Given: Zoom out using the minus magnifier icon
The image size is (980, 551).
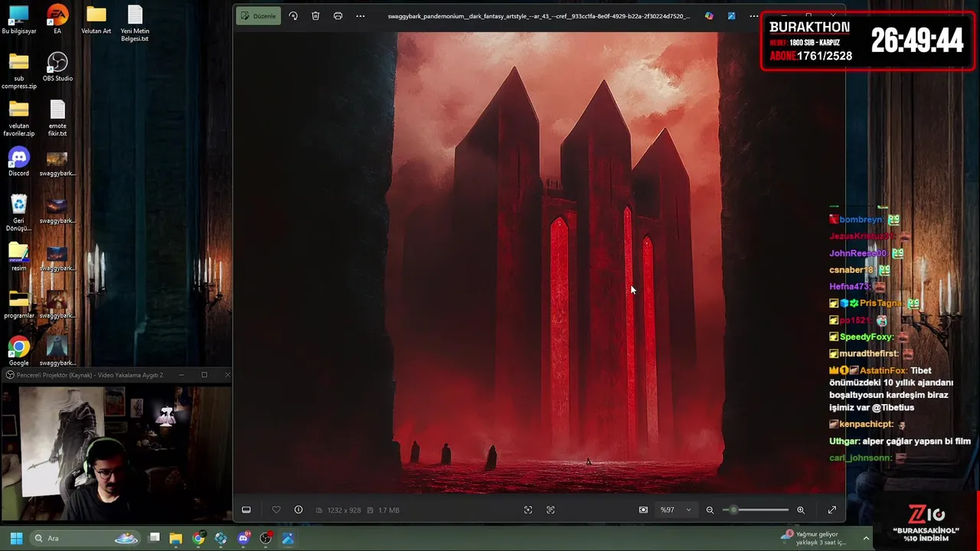Looking at the screenshot, I should pyautogui.click(x=710, y=510).
